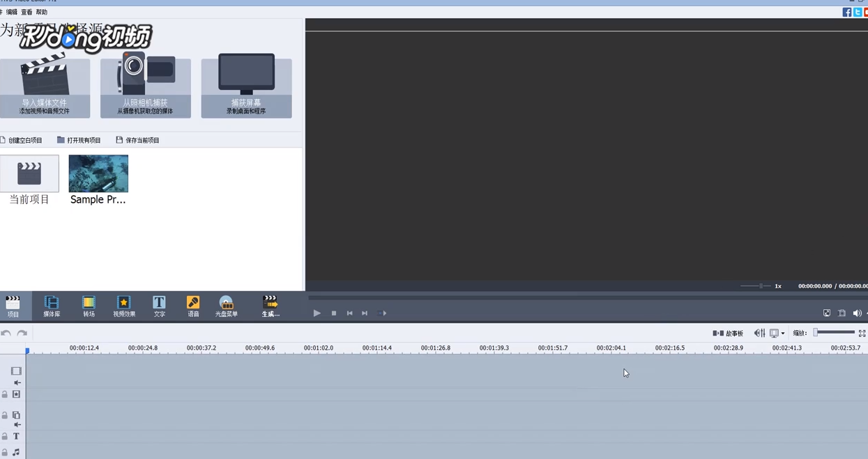Mute the overlay track audio

tap(17, 425)
